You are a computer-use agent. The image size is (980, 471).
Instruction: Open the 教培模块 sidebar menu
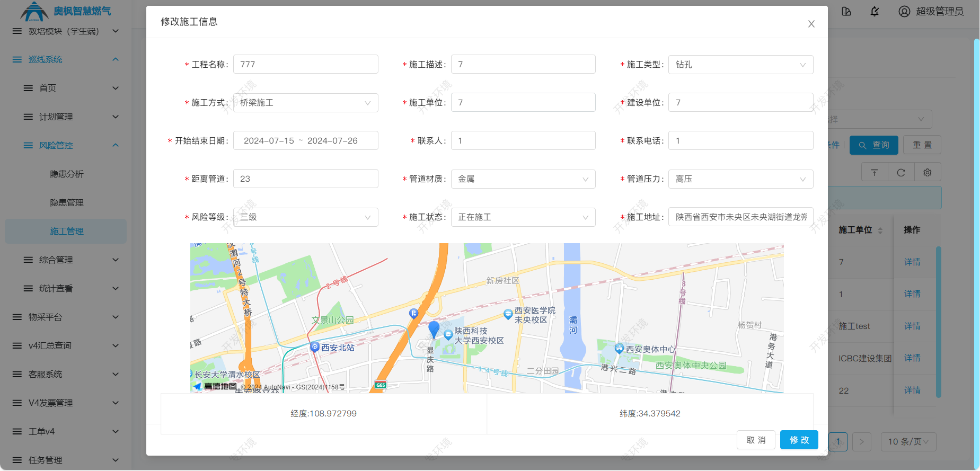tap(66, 31)
